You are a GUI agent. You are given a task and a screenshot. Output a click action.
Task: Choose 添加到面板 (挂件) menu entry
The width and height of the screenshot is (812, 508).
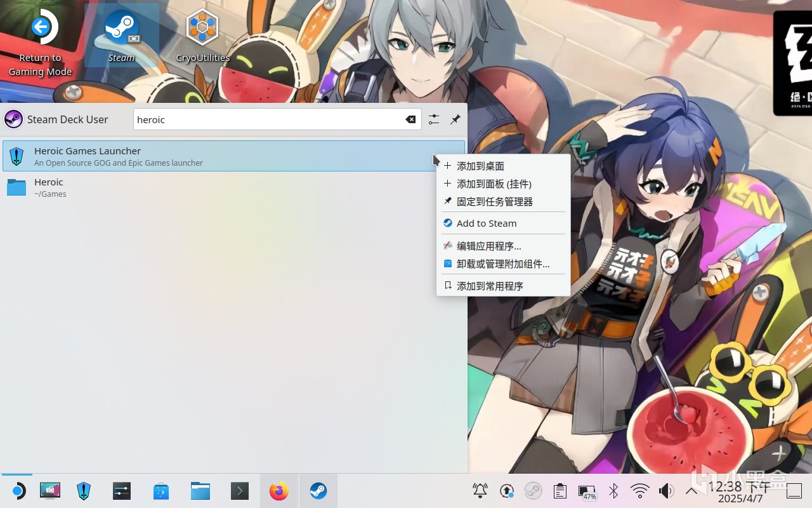pos(503,184)
